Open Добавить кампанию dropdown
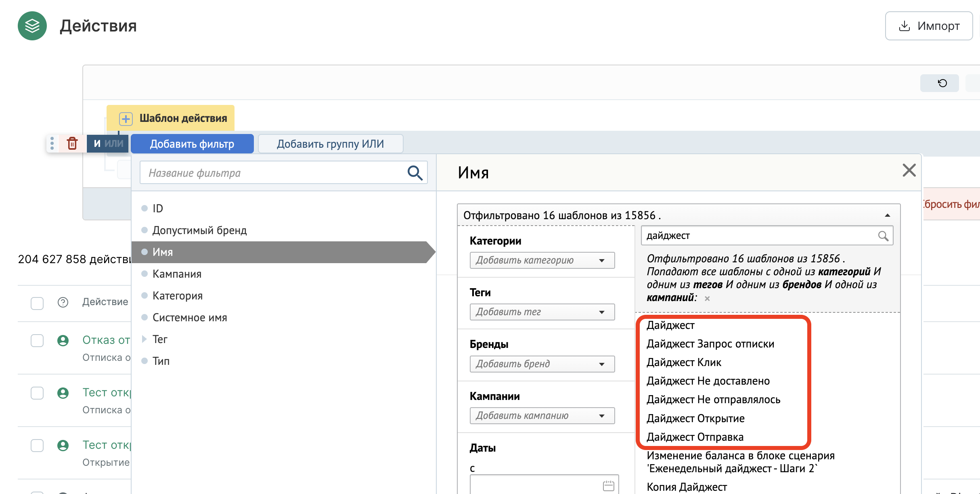The height and width of the screenshot is (494, 980). click(542, 416)
